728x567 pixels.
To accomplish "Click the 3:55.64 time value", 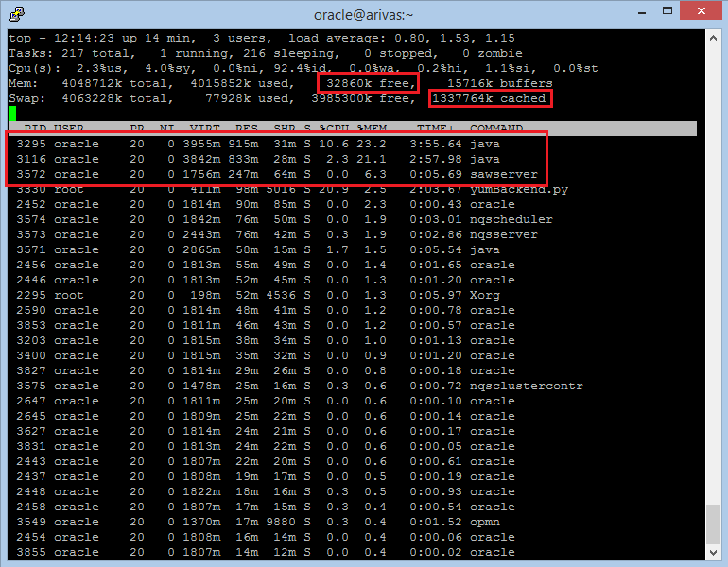I will pos(436,144).
